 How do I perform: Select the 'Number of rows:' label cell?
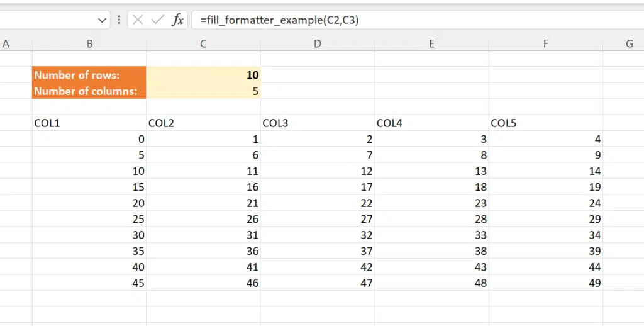89,75
